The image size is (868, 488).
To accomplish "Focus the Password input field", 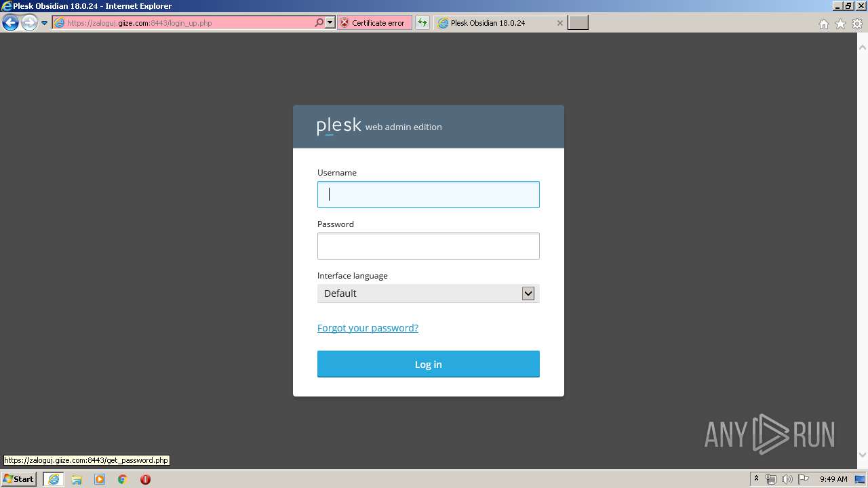I will [429, 246].
